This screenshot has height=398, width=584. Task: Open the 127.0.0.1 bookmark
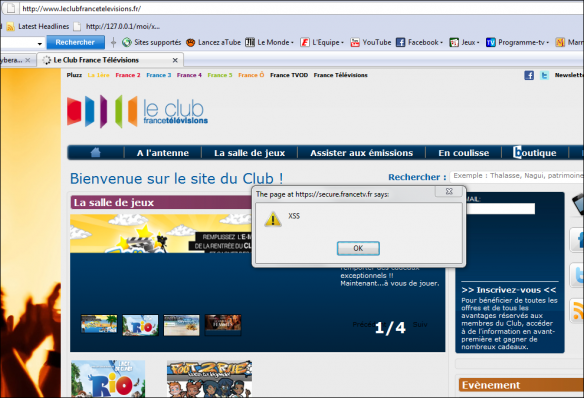tap(117, 26)
